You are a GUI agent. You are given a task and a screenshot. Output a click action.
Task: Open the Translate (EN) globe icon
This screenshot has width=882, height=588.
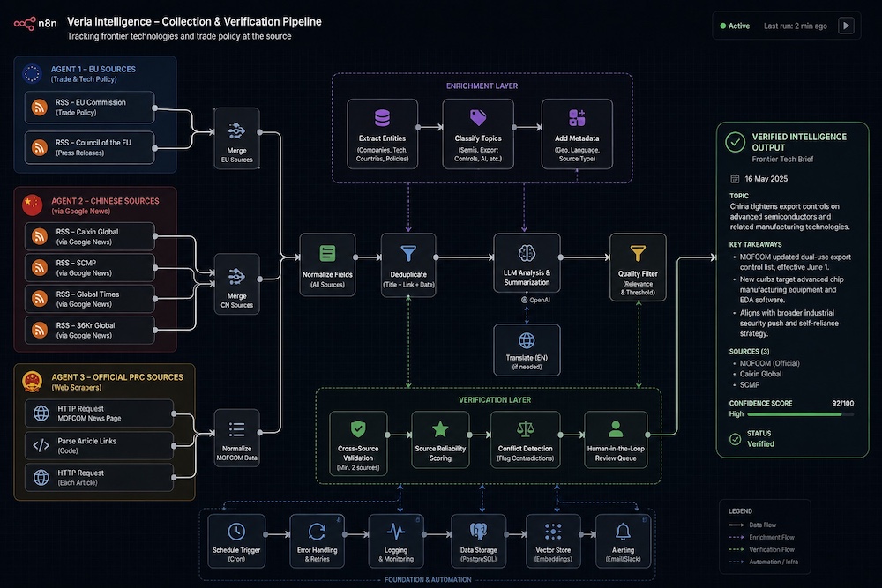pyautogui.click(x=527, y=340)
